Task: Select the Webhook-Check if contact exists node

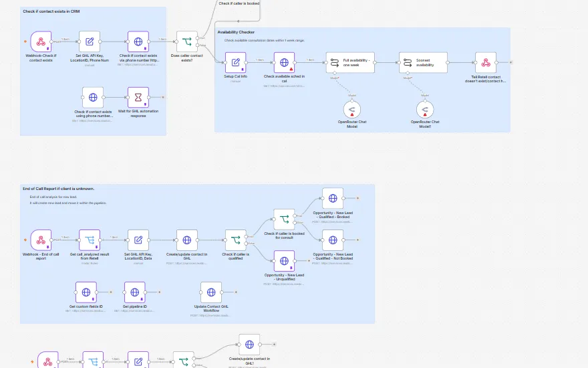Action: tap(41, 41)
